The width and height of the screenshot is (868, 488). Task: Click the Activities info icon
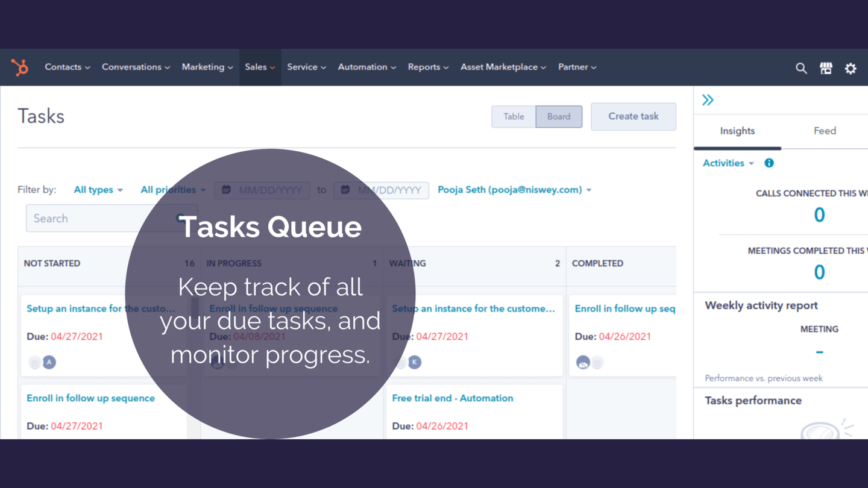pyautogui.click(x=769, y=163)
